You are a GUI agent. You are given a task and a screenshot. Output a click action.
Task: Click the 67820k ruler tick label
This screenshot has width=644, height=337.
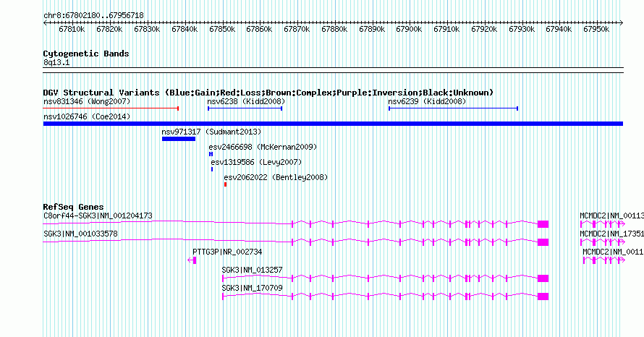click(x=109, y=30)
